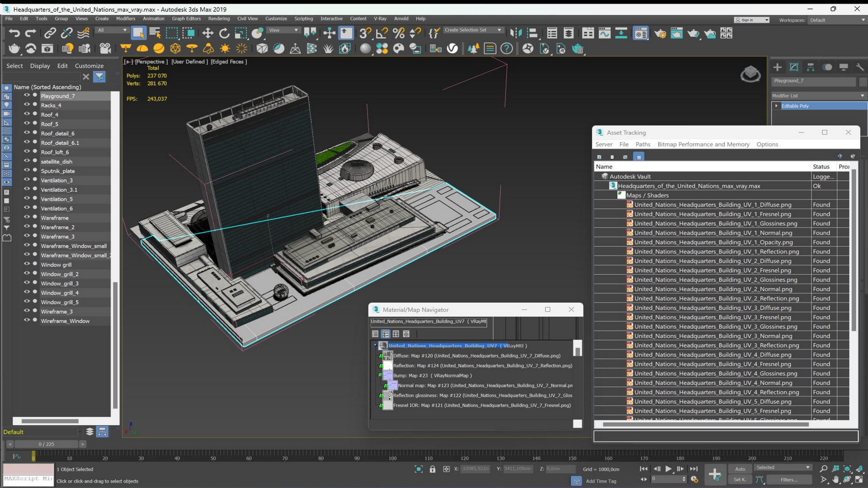The image size is (868, 488).
Task: Hide Playground_7 with its eye icon
Action: [x=27, y=96]
